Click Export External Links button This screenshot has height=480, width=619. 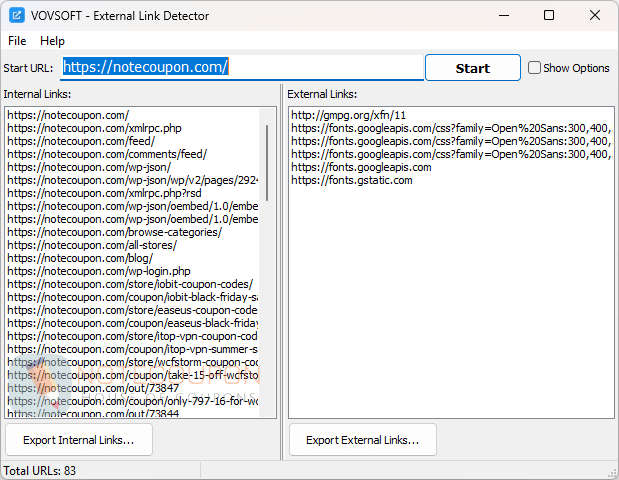pos(363,440)
